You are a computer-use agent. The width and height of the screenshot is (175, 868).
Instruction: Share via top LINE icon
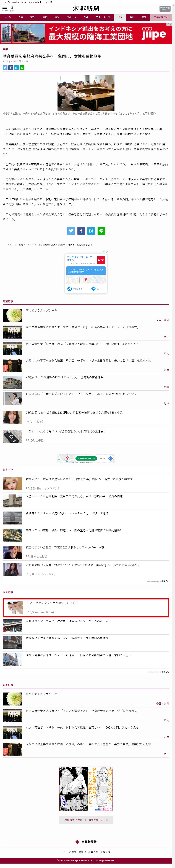point(22,68)
